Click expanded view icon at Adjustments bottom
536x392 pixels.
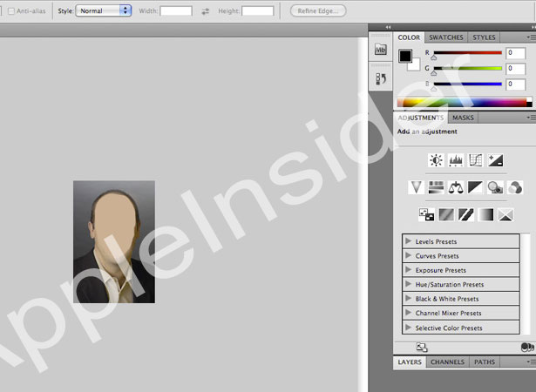click(x=422, y=348)
